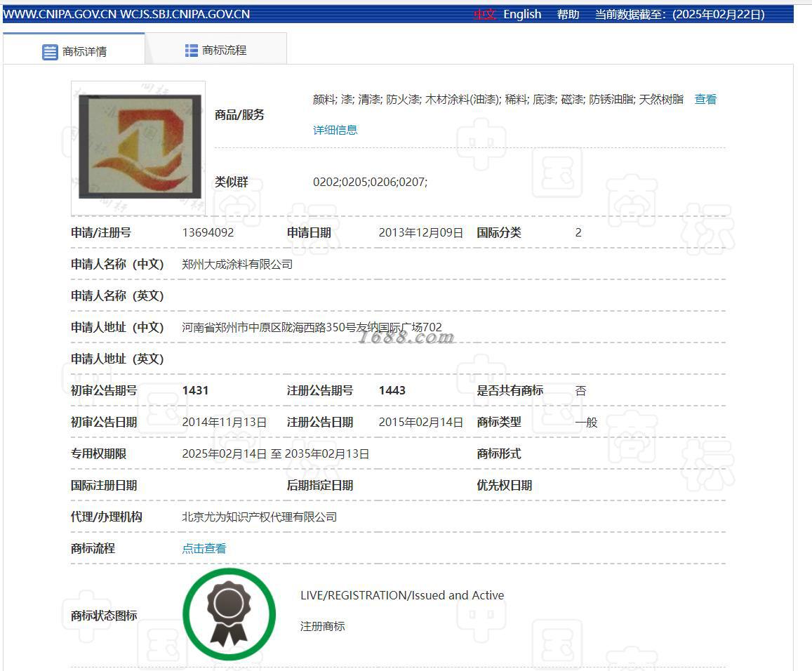Select preliminary announcement issue 1431
The image size is (812, 671).
tap(195, 390)
